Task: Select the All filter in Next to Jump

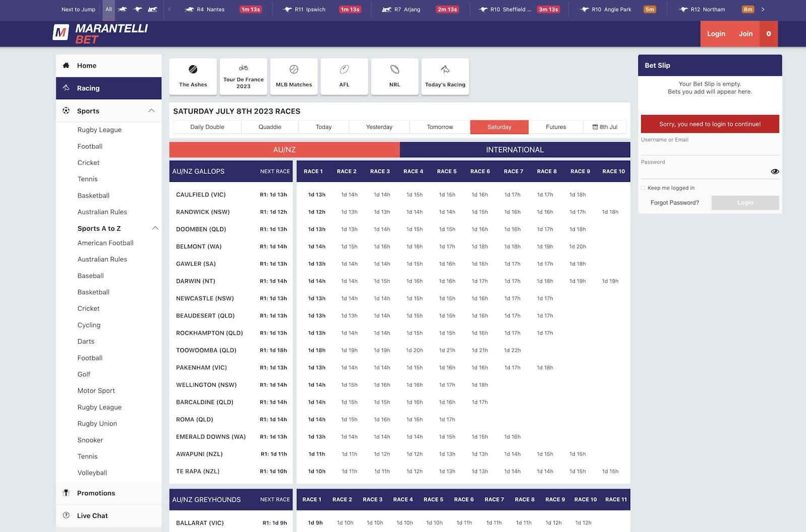Action: coord(108,10)
